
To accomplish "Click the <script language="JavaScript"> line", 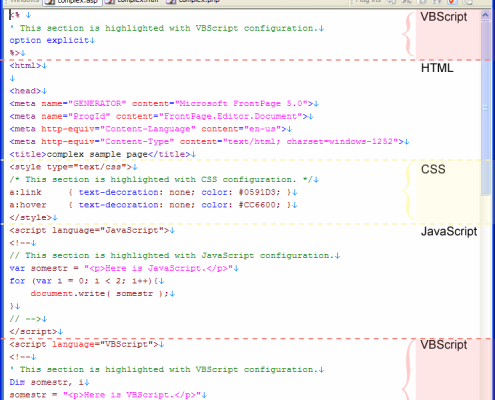I will tap(89, 230).
